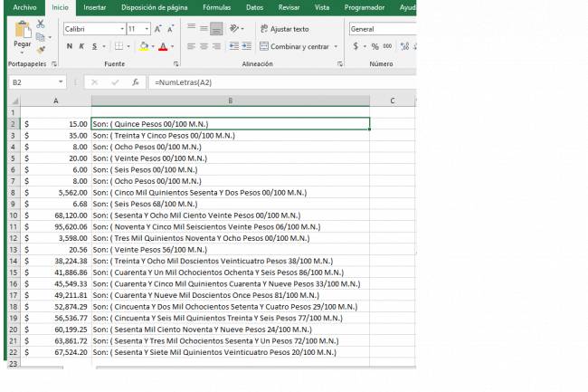Click the Cut scissors icon
The height and width of the screenshot is (392, 588).
(41, 24)
